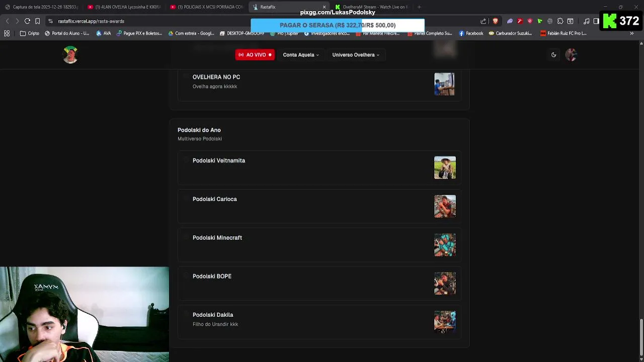Open the Cripto bookmarks folder
Viewport: 644px width, 362px height.
[x=30, y=33]
